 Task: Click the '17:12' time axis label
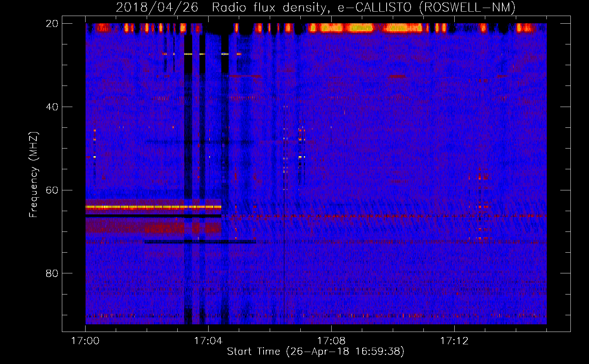[454, 341]
